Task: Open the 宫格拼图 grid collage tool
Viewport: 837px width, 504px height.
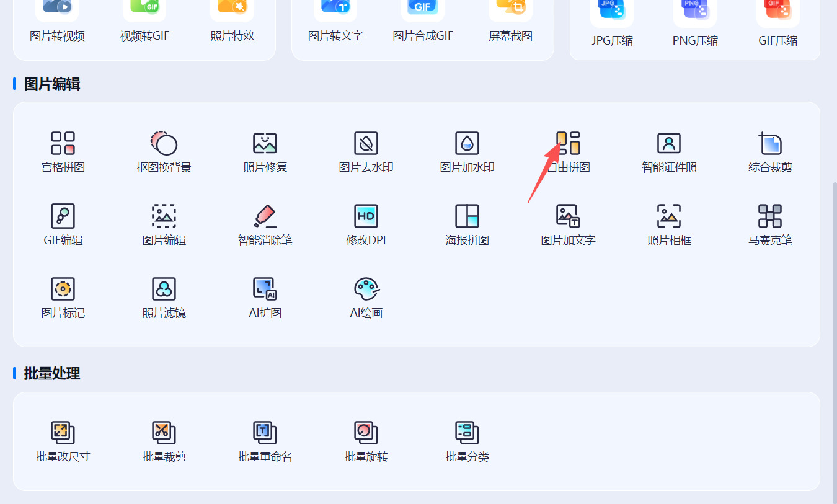Action: (63, 151)
